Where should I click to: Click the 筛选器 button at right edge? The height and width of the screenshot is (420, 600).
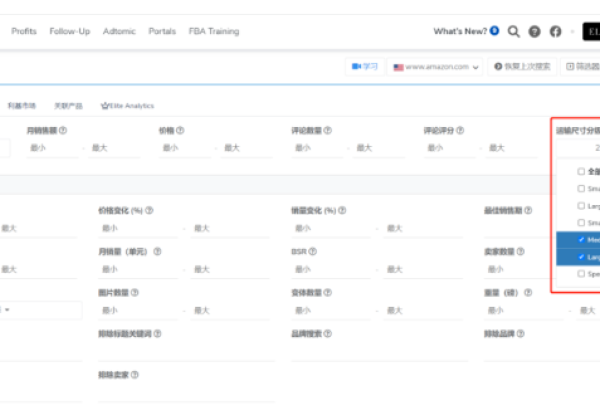582,67
